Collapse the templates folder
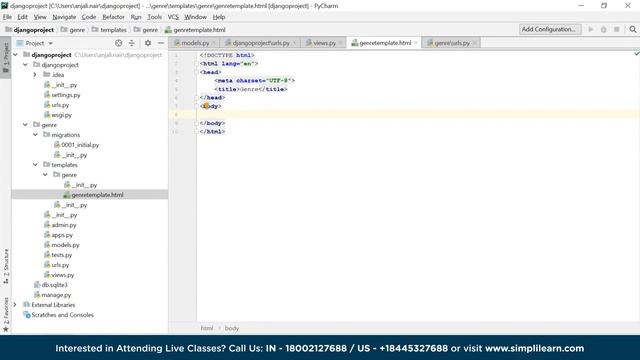Screen dimensions: 640x360 pyautogui.click(x=35, y=165)
